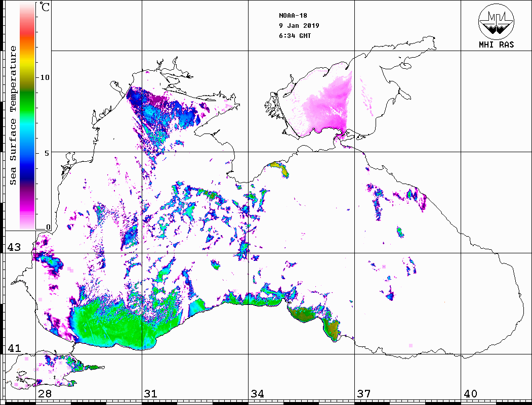Click the 0 tick on color scale

point(48,228)
